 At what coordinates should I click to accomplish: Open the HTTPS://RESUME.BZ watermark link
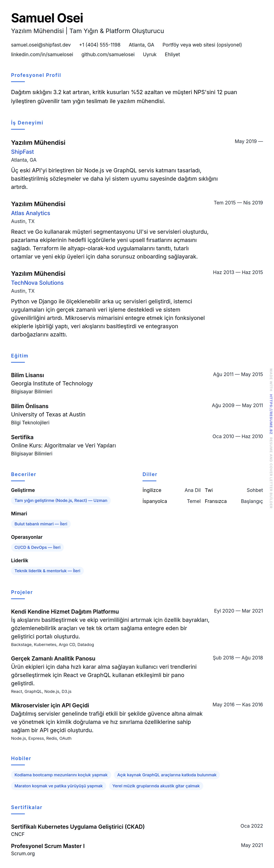271,414
